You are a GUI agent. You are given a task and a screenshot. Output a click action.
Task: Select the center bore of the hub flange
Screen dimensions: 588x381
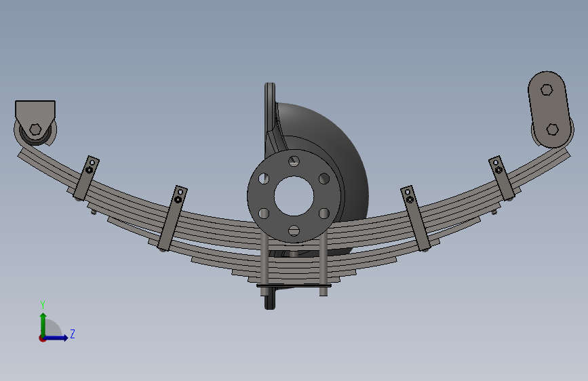coord(294,196)
